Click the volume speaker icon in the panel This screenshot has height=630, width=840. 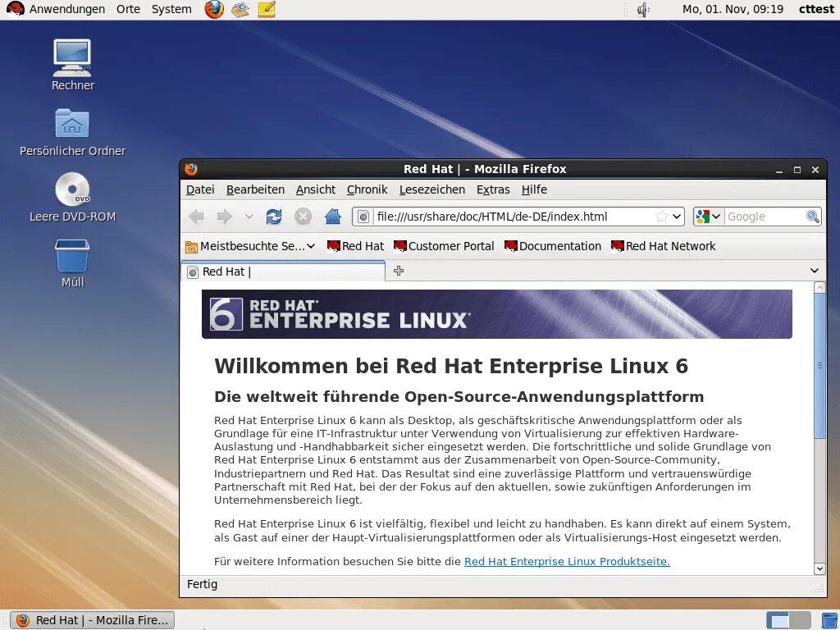pyautogui.click(x=643, y=9)
